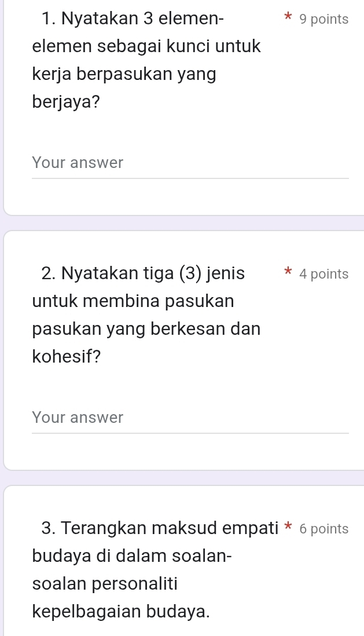Click the Your answer field for question 3

coord(174,631)
